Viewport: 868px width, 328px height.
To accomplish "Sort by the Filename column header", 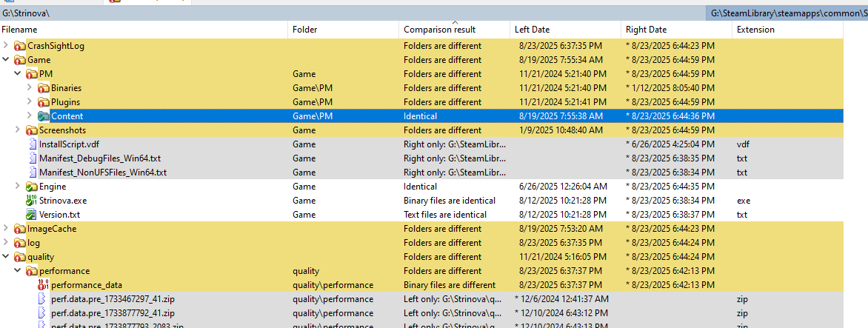I will point(144,30).
